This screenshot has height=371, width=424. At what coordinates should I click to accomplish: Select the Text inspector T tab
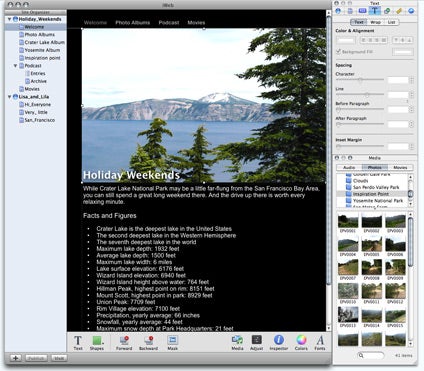coord(374,11)
